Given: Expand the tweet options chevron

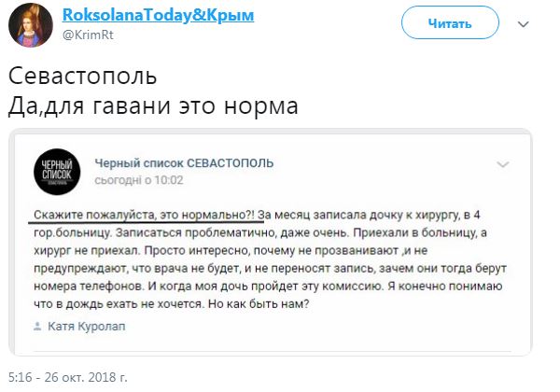Looking at the screenshot, I should (x=524, y=24).
